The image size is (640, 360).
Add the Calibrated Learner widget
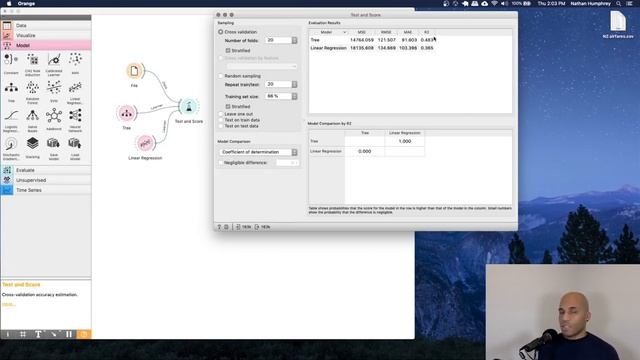click(54, 63)
